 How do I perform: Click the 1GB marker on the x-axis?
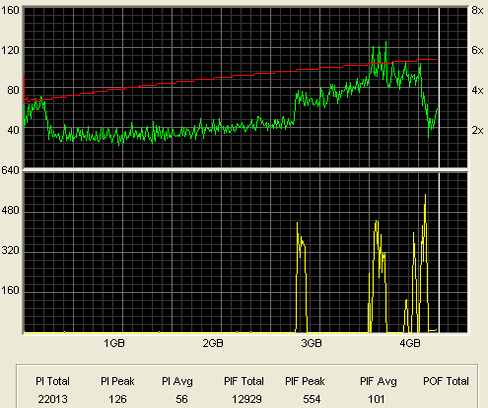click(x=114, y=343)
